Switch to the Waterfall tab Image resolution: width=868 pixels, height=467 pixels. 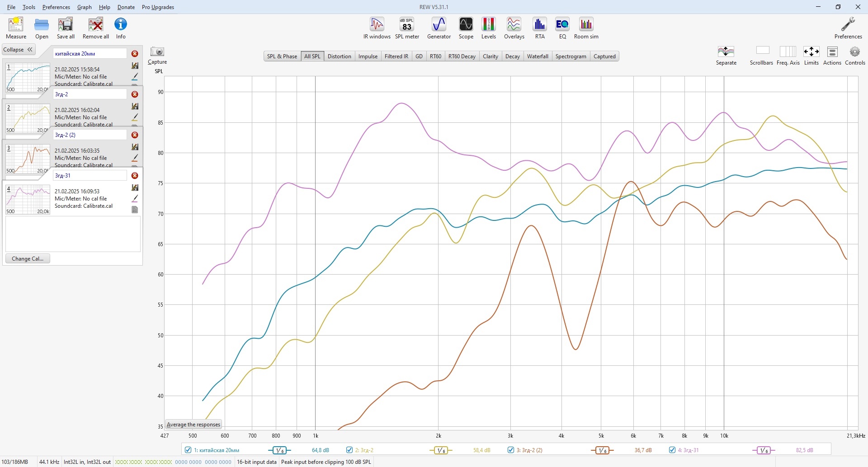click(x=538, y=56)
